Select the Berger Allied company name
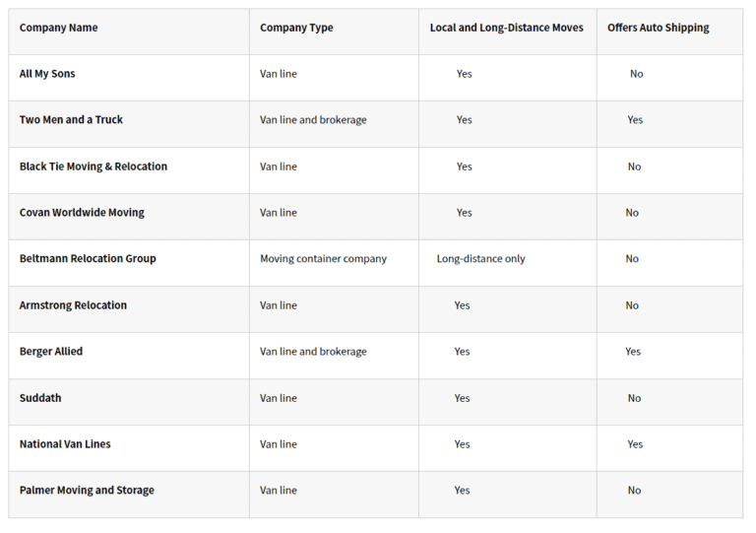 pos(51,352)
